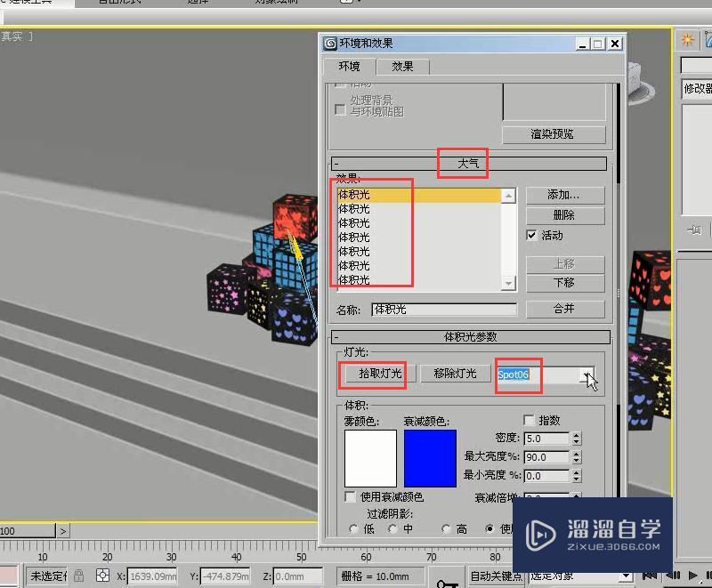Open the 修改器 list dropdown
The image size is (712, 588).
coord(697,88)
